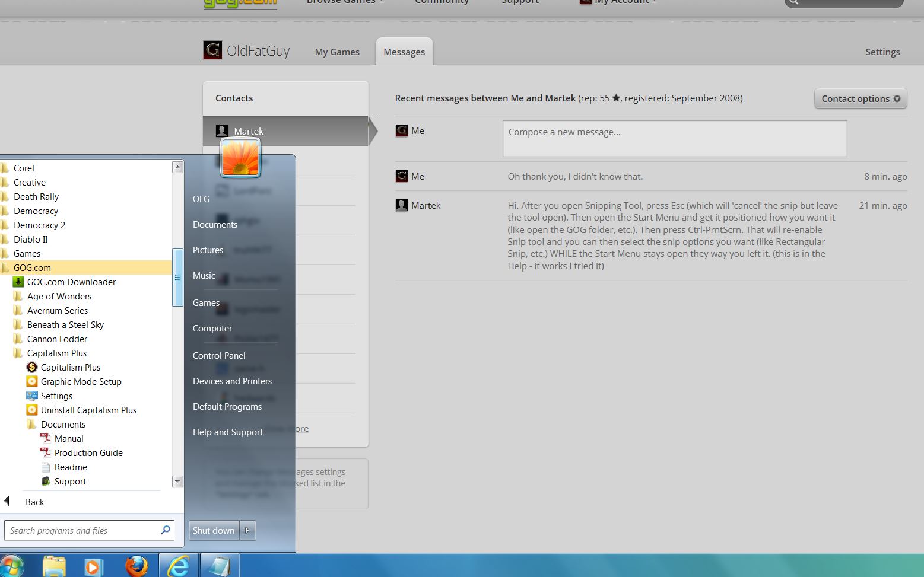Image resolution: width=924 pixels, height=577 pixels.
Task: Click the 'Oh thank you' message text
Action: point(575,176)
